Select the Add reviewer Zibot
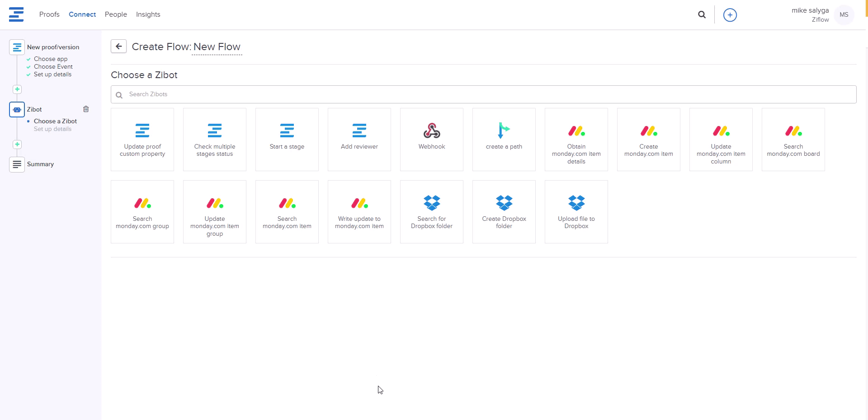868x420 pixels. [x=359, y=140]
